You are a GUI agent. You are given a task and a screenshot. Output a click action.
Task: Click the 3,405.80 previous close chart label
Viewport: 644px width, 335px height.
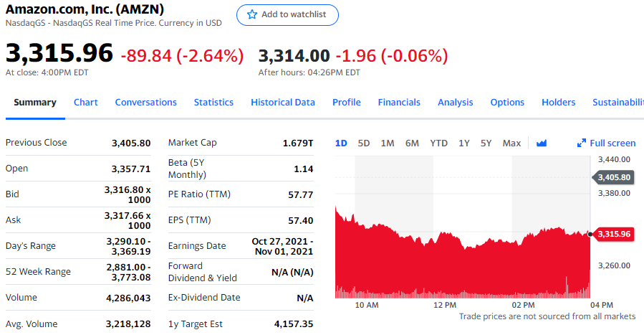pos(614,177)
